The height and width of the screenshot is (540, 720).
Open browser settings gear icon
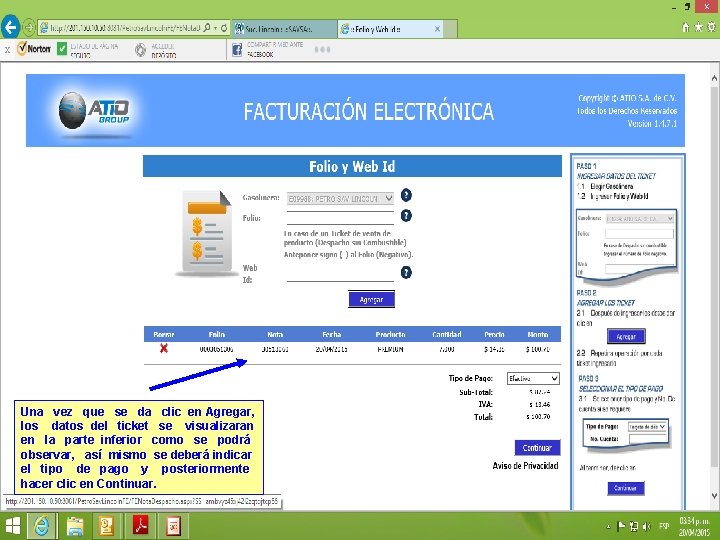pyautogui.click(x=711, y=28)
